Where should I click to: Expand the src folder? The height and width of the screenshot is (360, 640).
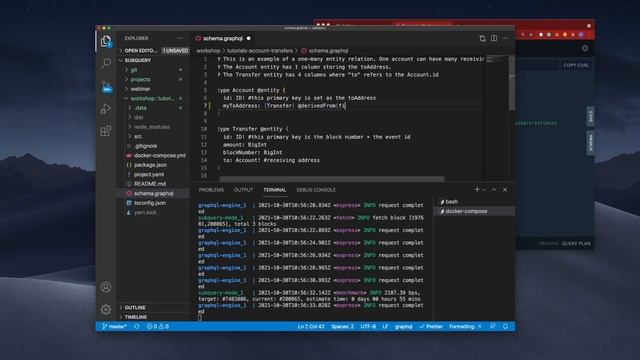click(x=153, y=136)
